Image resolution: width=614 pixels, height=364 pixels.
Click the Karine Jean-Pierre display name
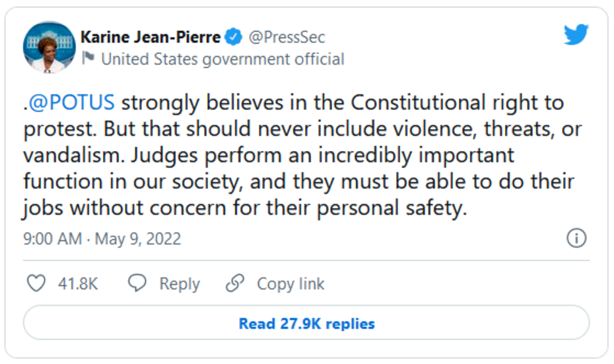(151, 37)
